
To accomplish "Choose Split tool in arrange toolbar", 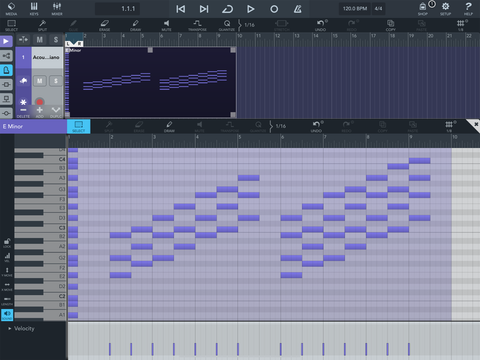I will [x=42, y=25].
